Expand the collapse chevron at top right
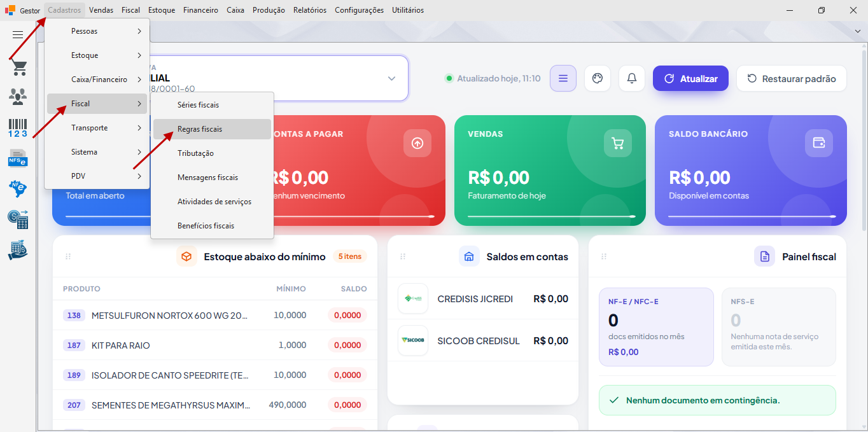 pyautogui.click(x=857, y=31)
